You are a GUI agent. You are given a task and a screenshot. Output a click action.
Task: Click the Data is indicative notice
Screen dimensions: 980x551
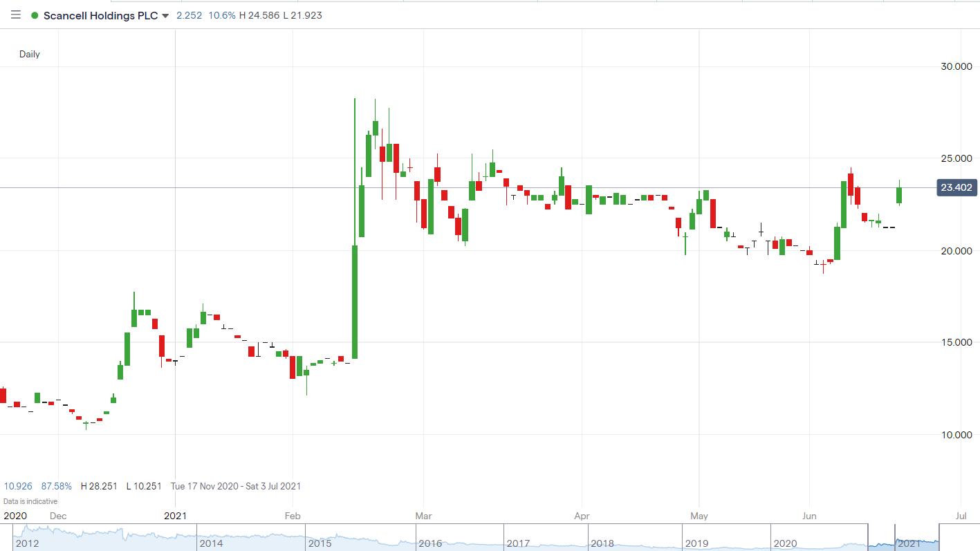(30, 501)
